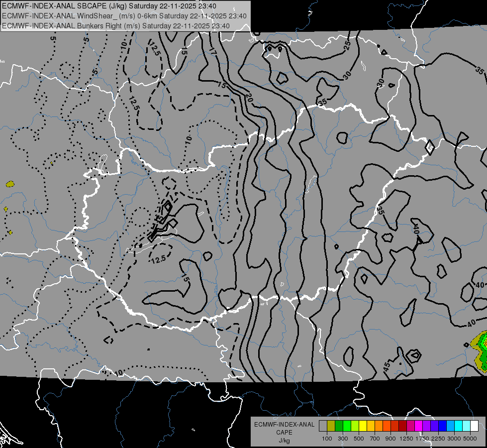The width and height of the screenshot is (487, 448).
Task: Click the 700 legend tick label
Action: pos(375,439)
